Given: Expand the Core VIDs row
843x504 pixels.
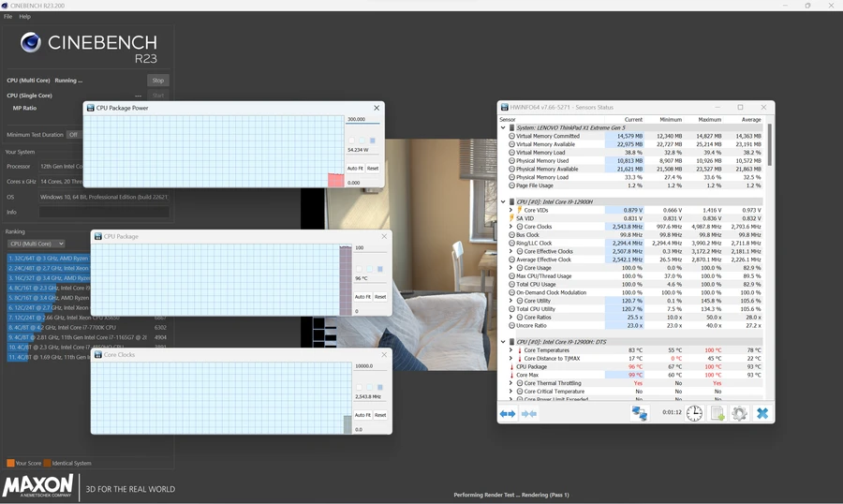Looking at the screenshot, I should tap(510, 210).
